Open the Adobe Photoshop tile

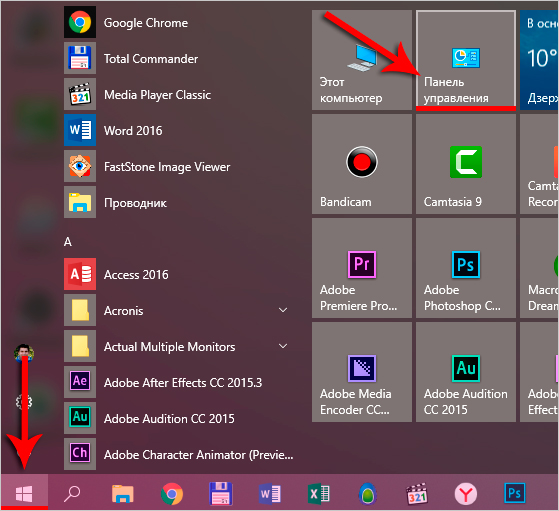tap(466, 268)
